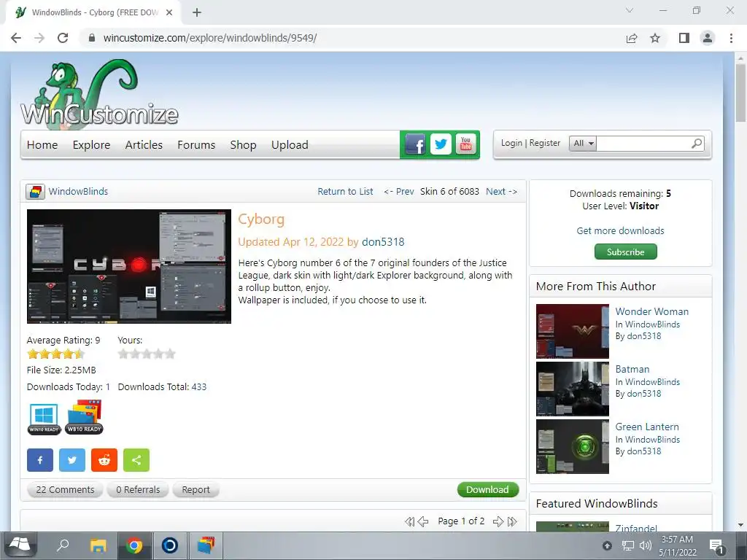Open the Explore menu
This screenshot has width=747, height=560.
(91, 145)
